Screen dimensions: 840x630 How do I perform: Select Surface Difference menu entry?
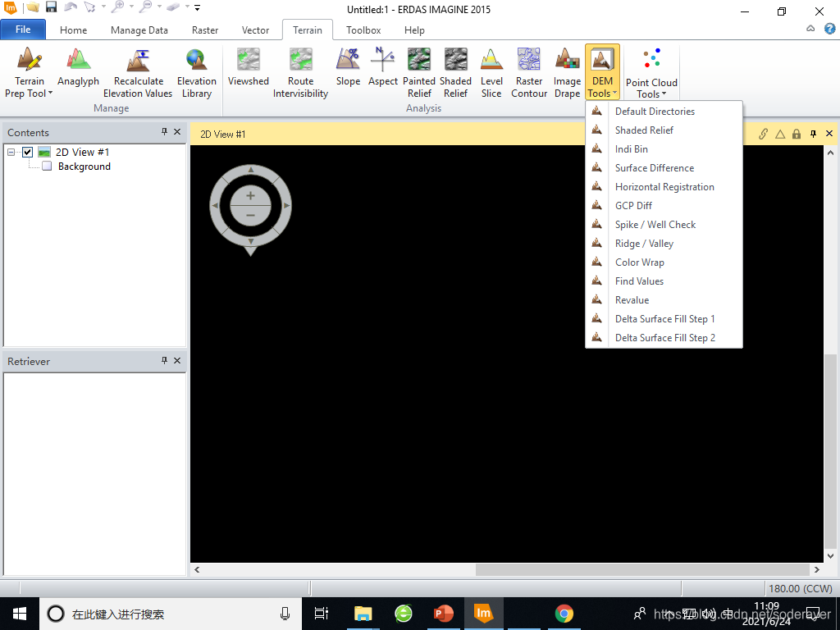(x=664, y=167)
